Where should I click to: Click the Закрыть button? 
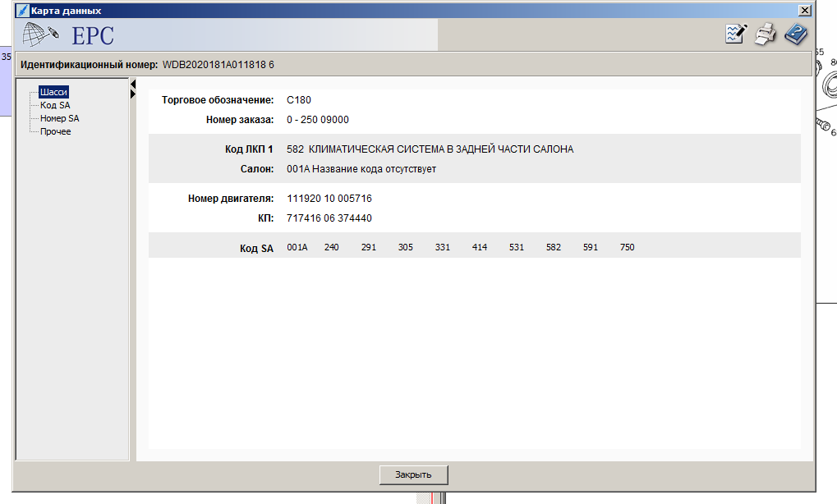[414, 474]
